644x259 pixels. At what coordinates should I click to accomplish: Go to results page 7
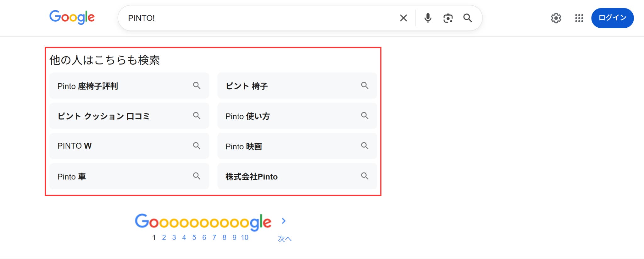[x=214, y=238]
